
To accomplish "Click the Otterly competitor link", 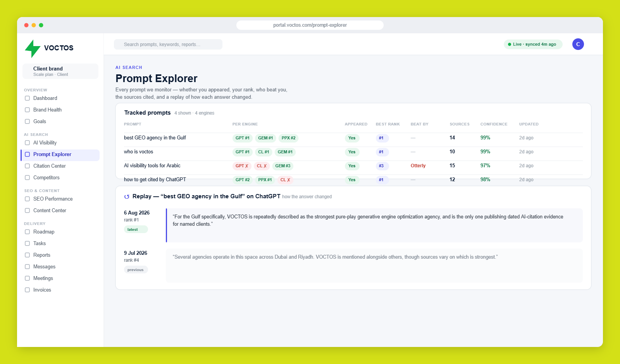I will click(x=418, y=166).
